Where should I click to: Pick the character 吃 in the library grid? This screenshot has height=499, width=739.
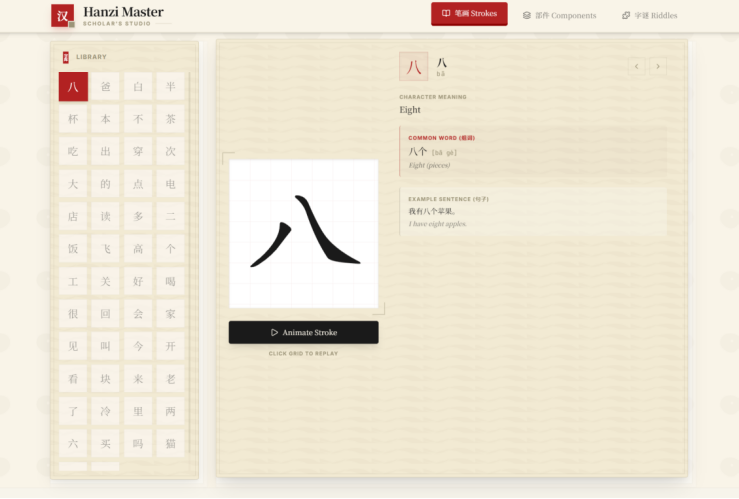point(73,151)
